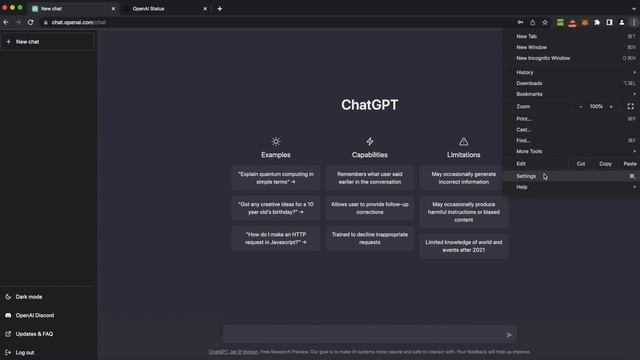Click Copy in Edit row
Image resolution: width=640 pixels, height=360 pixels.
pos(605,164)
